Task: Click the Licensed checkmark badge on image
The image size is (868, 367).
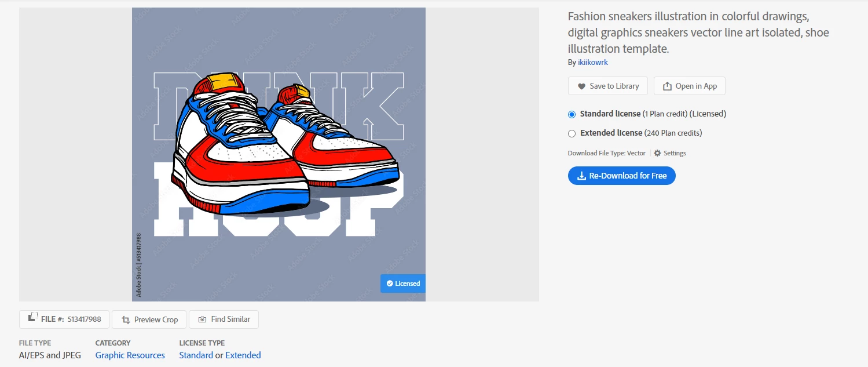Action: pos(402,284)
